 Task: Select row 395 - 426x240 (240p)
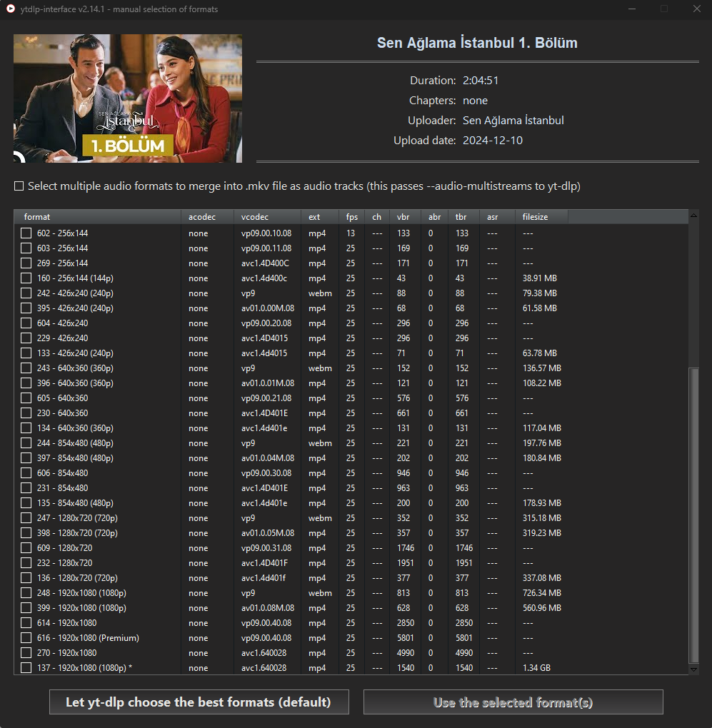pyautogui.click(x=351, y=308)
